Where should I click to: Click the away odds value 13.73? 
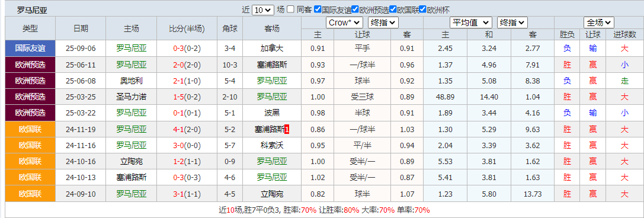532,194
